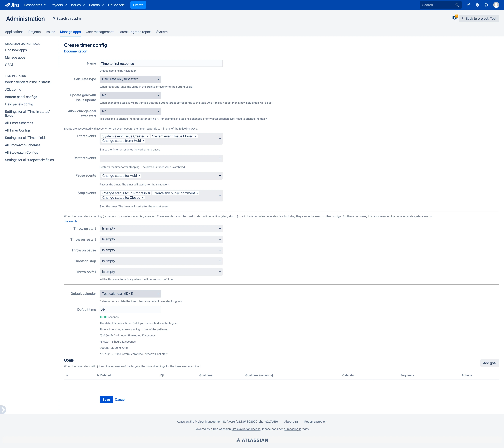504x448 pixels.
Task: Click the user profile avatar
Action: coord(496,5)
